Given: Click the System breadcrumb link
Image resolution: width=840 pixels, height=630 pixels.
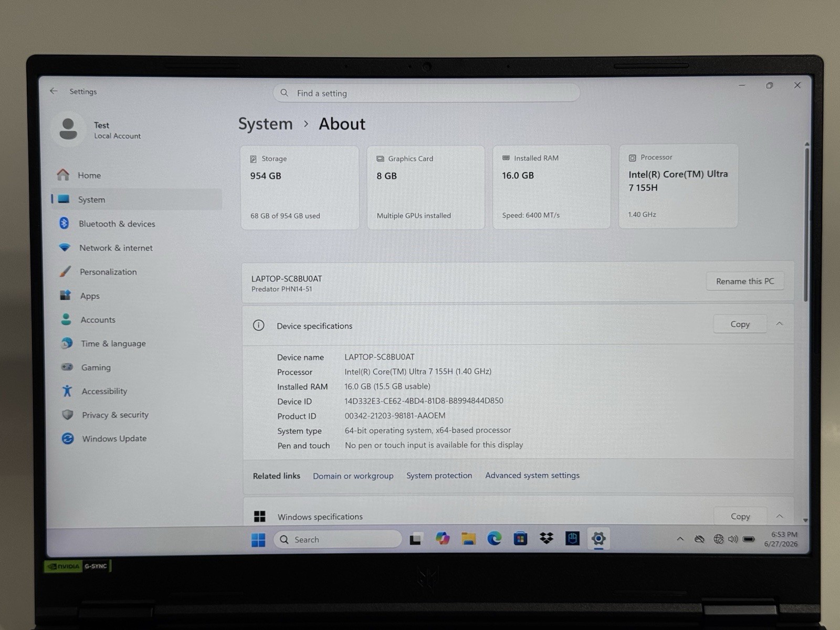Looking at the screenshot, I should (265, 124).
